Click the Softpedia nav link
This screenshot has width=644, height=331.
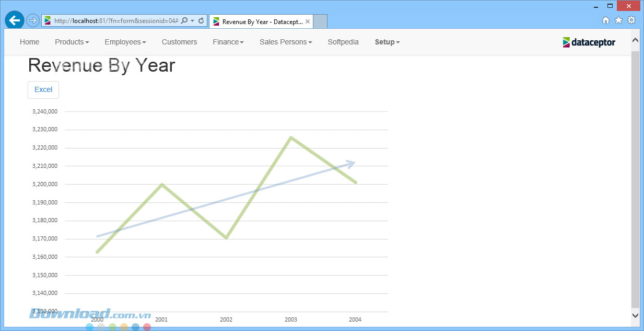pyautogui.click(x=343, y=42)
